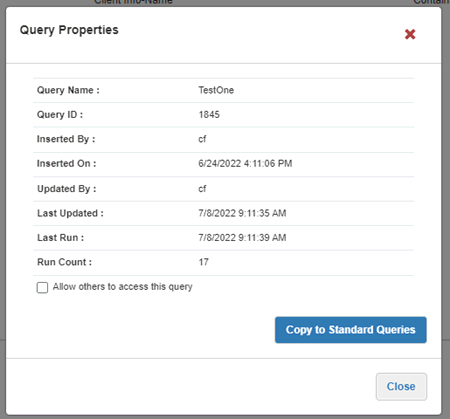This screenshot has height=419, width=450.
Task: Click the Query Properties dialog title
Action: point(69,30)
